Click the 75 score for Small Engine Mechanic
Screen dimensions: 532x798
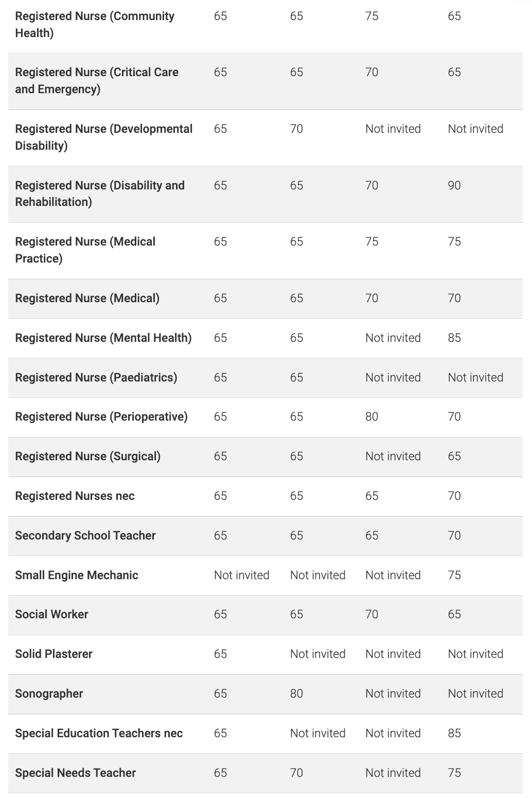click(x=454, y=576)
